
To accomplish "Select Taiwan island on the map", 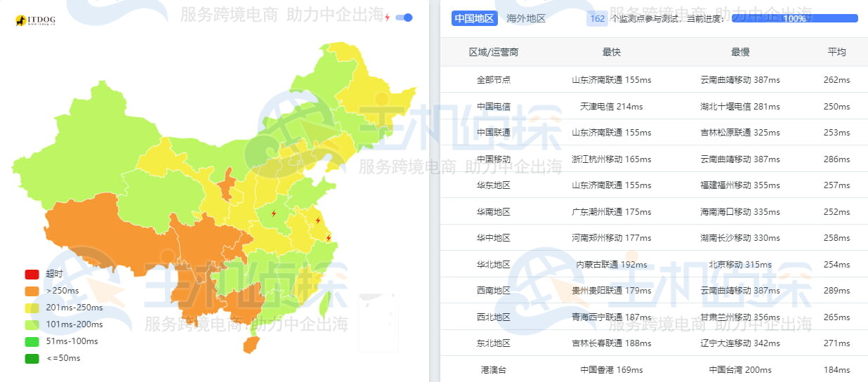I will pyautogui.click(x=325, y=304).
